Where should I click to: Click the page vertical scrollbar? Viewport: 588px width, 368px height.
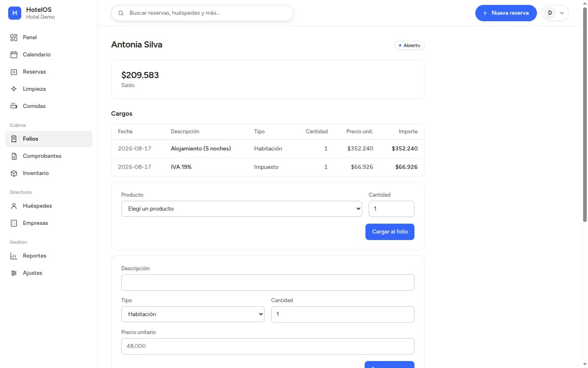click(x=585, y=114)
